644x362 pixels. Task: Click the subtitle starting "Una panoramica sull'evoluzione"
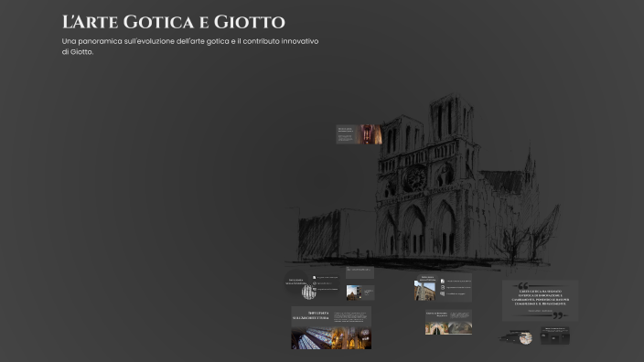click(x=190, y=47)
